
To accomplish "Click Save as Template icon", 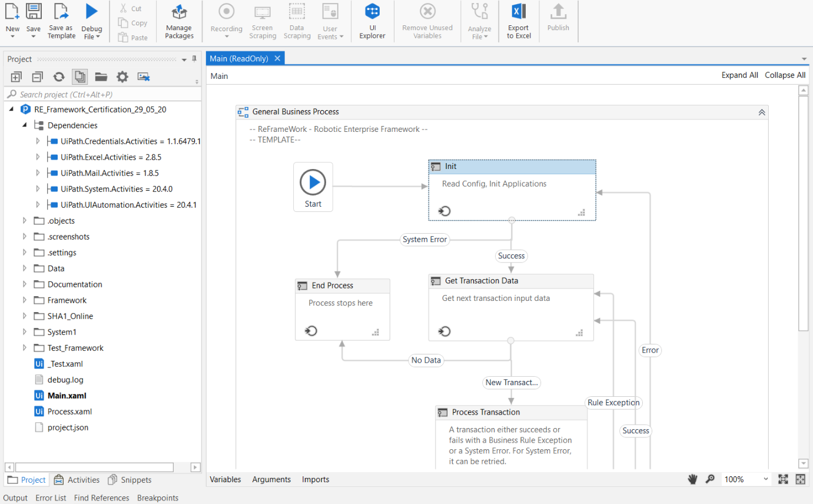I will pos(61,12).
